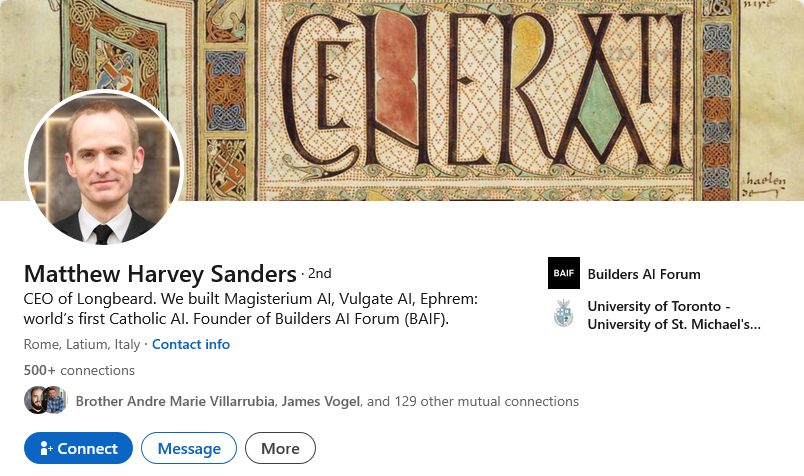Click the University of Toronto crest icon
The height and width of the screenshot is (476, 804).
click(x=564, y=314)
